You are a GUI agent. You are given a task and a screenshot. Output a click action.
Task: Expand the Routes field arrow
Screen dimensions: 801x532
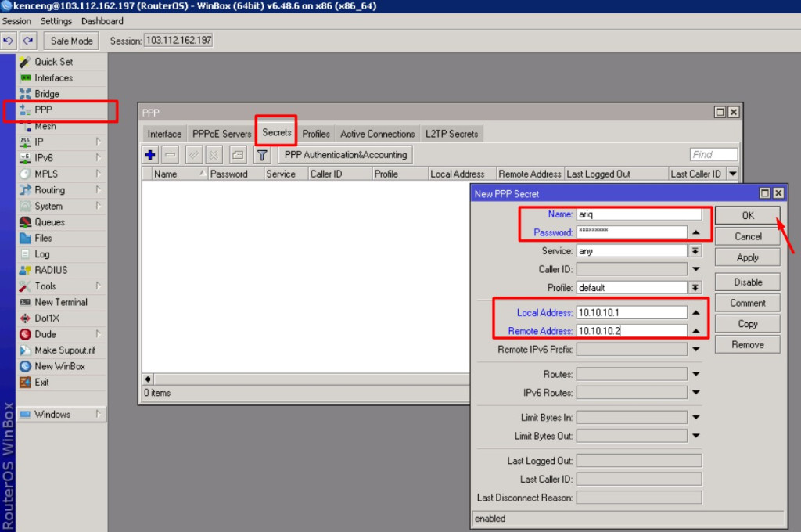tap(695, 374)
